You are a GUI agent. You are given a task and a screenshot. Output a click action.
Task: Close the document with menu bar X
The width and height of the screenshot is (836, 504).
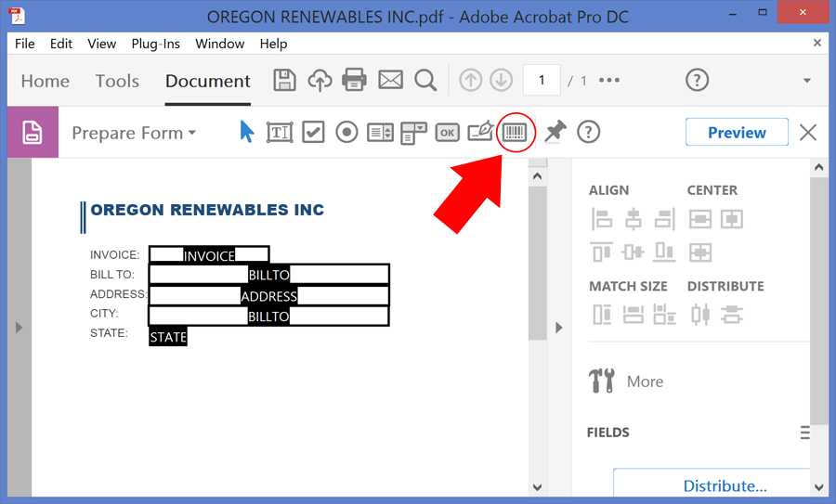point(816,43)
